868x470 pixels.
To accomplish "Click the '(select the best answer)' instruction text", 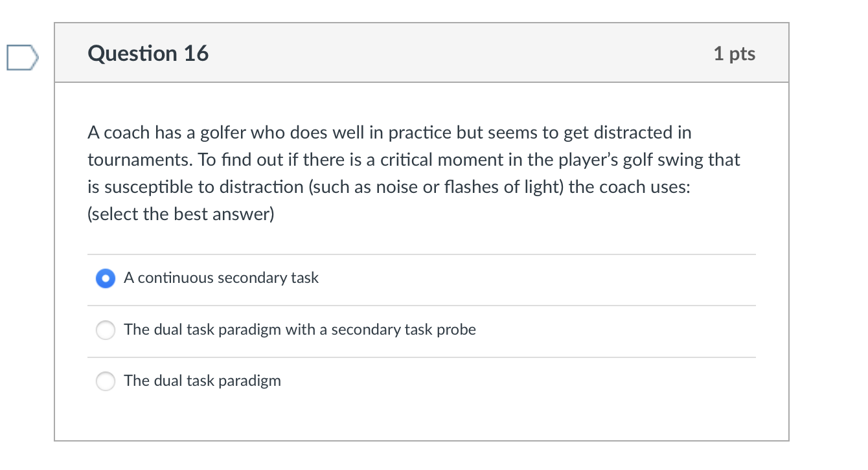I will pyautogui.click(x=181, y=214).
